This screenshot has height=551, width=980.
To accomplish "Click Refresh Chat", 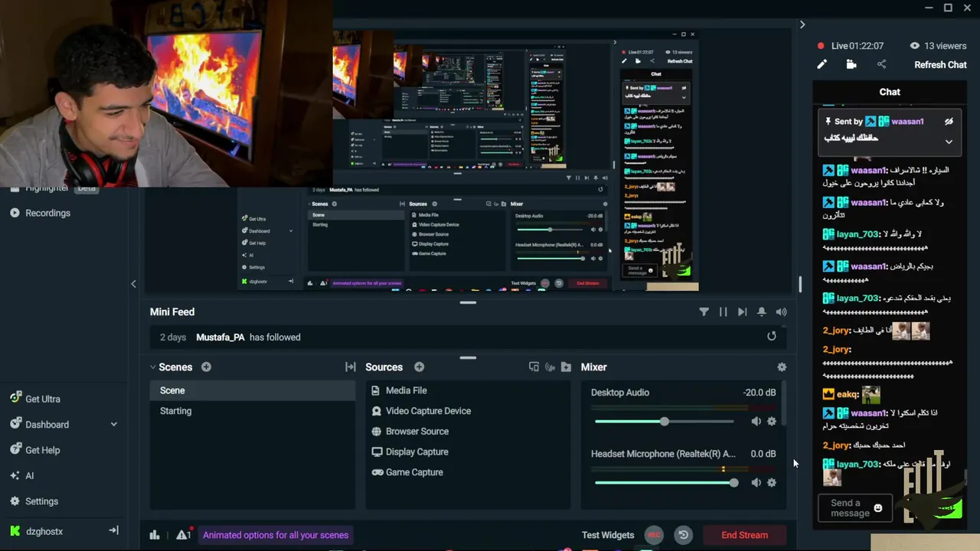I will (940, 65).
